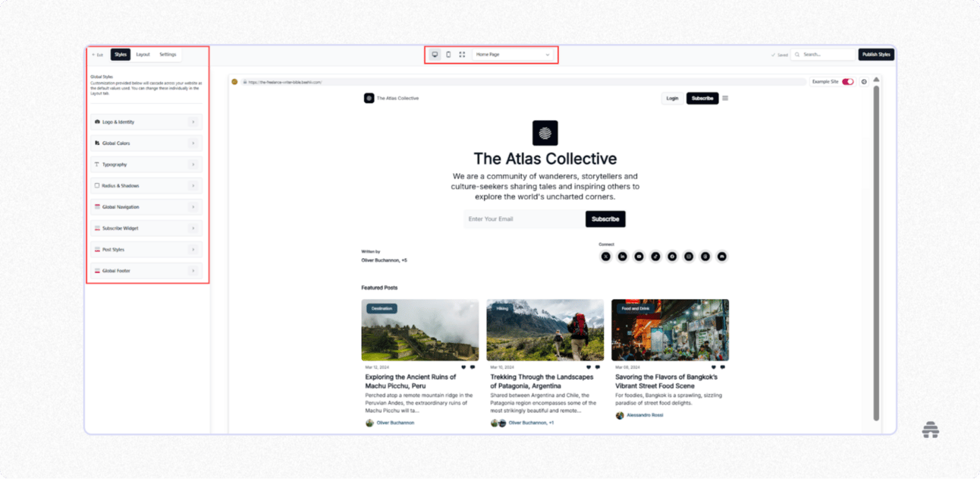Switch to the Settings tab
Screen dimensions: 980x479
coord(168,55)
